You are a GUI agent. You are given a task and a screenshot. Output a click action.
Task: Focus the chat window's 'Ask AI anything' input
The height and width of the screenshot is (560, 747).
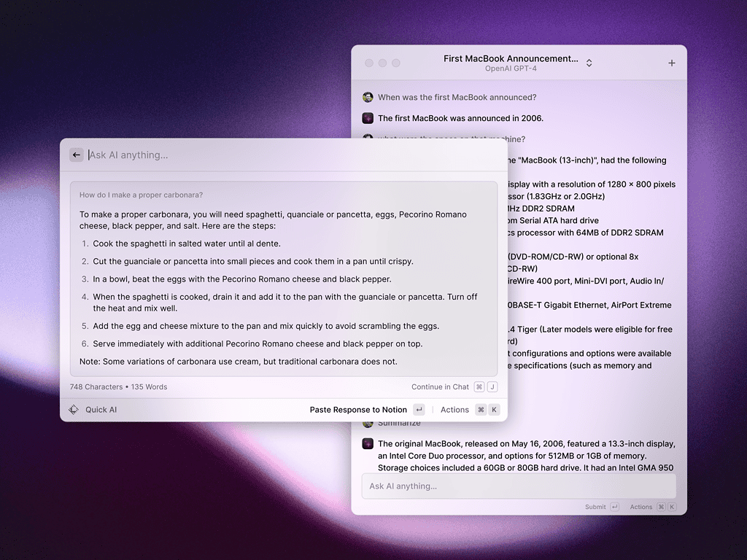click(x=518, y=486)
